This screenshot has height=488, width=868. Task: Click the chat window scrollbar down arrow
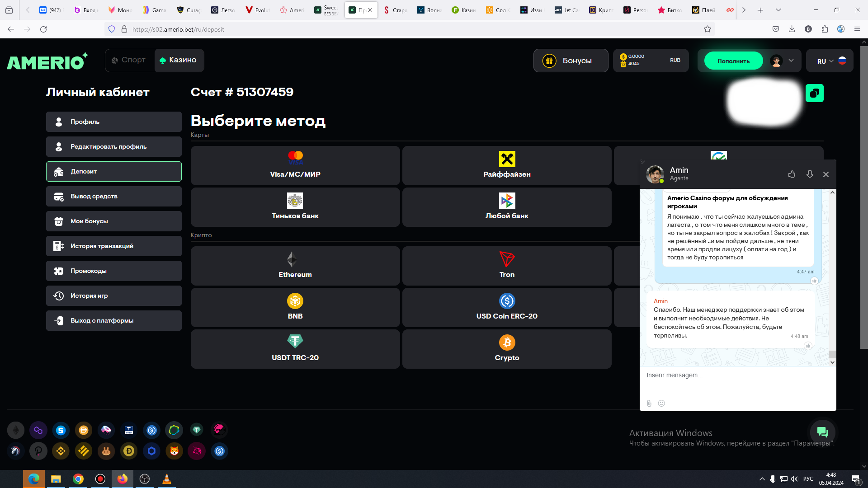tap(832, 362)
